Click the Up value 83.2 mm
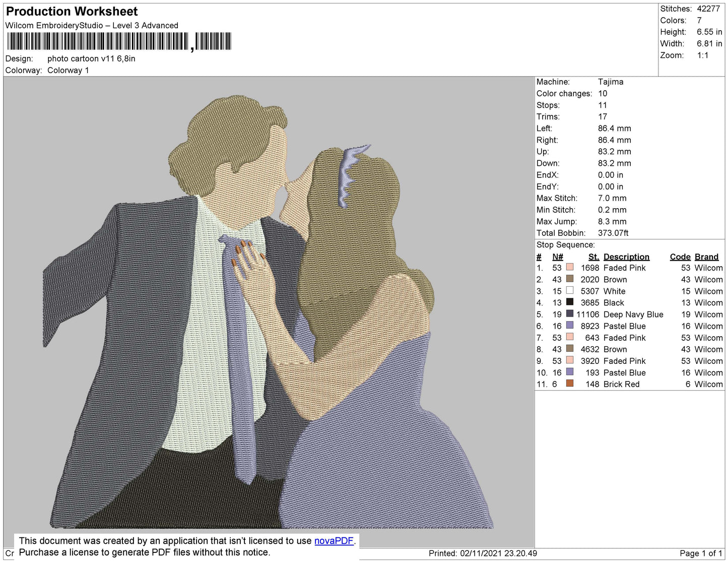This screenshot has width=728, height=563. (x=614, y=151)
